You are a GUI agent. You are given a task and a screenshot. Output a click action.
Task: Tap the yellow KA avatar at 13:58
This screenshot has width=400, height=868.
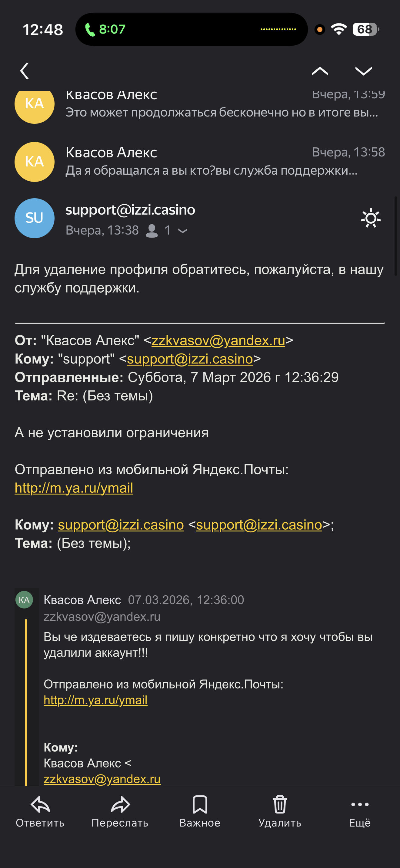[35, 162]
